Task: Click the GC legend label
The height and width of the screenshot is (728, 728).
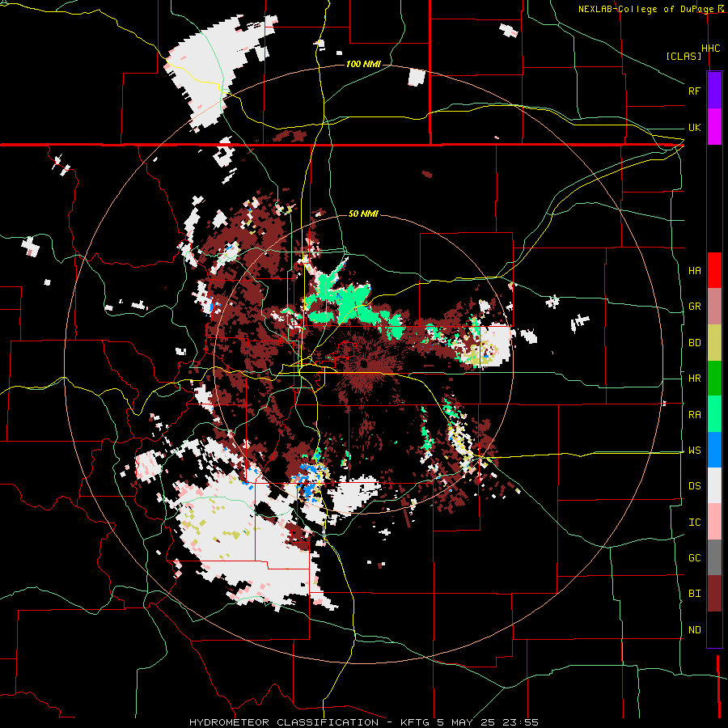Action: point(694,557)
